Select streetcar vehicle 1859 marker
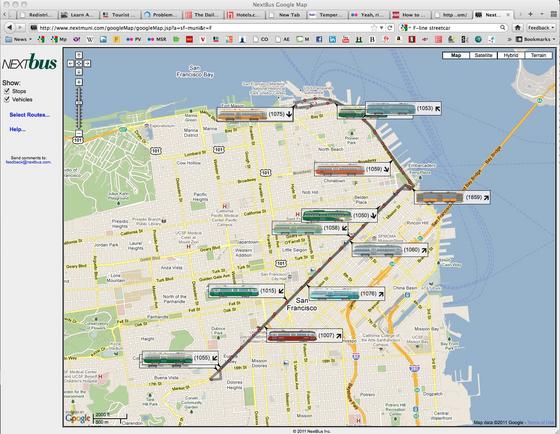The width and height of the screenshot is (560, 434). [x=452, y=197]
